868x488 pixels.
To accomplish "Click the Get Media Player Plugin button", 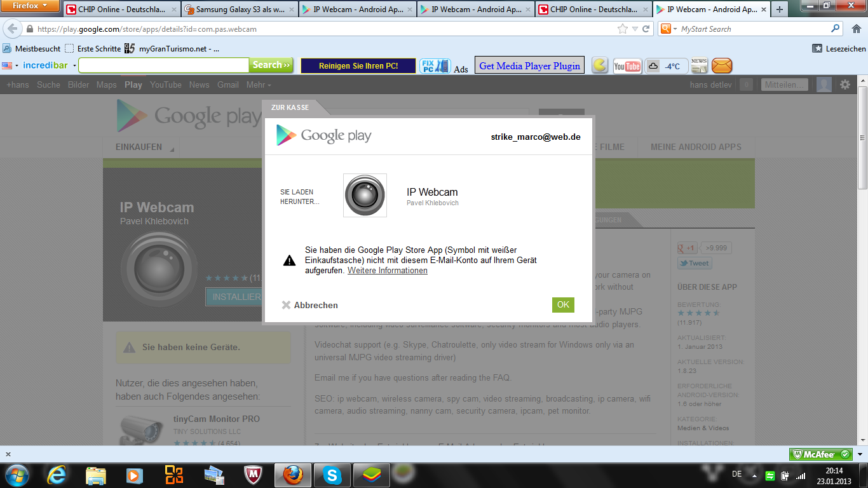I will pyautogui.click(x=529, y=65).
